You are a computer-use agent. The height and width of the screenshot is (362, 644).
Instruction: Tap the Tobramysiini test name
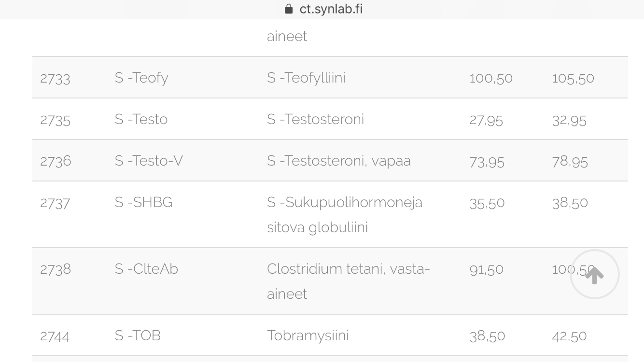click(x=308, y=335)
